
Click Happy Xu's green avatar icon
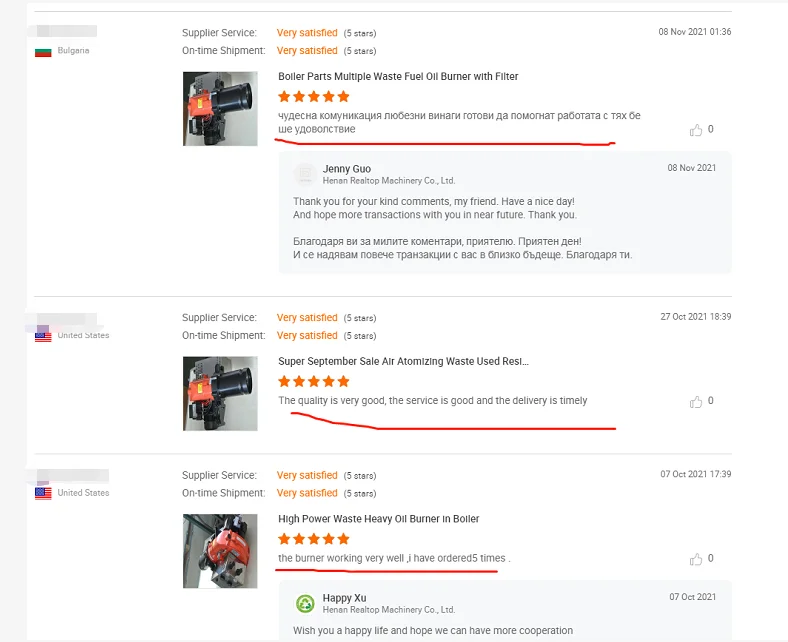[x=305, y=603]
